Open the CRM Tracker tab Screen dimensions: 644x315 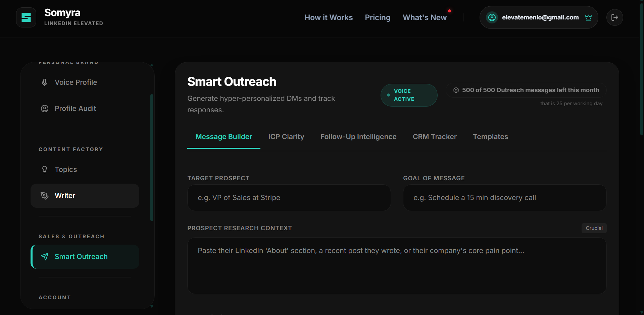pyautogui.click(x=435, y=136)
